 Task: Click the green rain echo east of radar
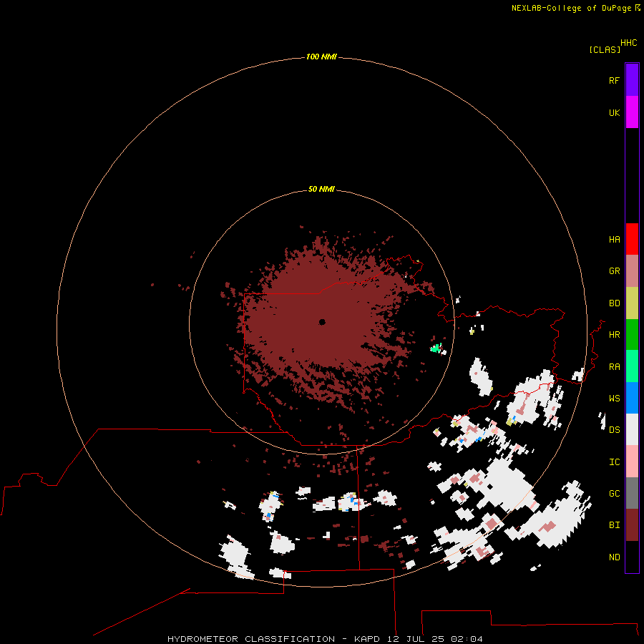(x=436, y=348)
